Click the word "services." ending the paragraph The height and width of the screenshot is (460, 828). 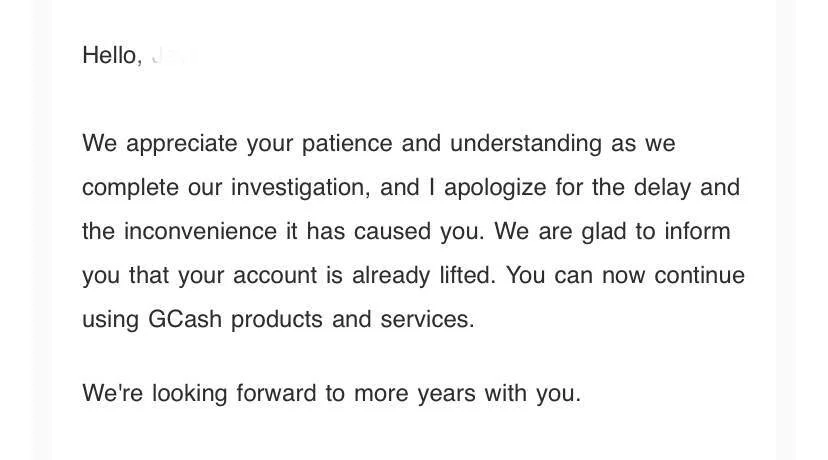point(427,320)
